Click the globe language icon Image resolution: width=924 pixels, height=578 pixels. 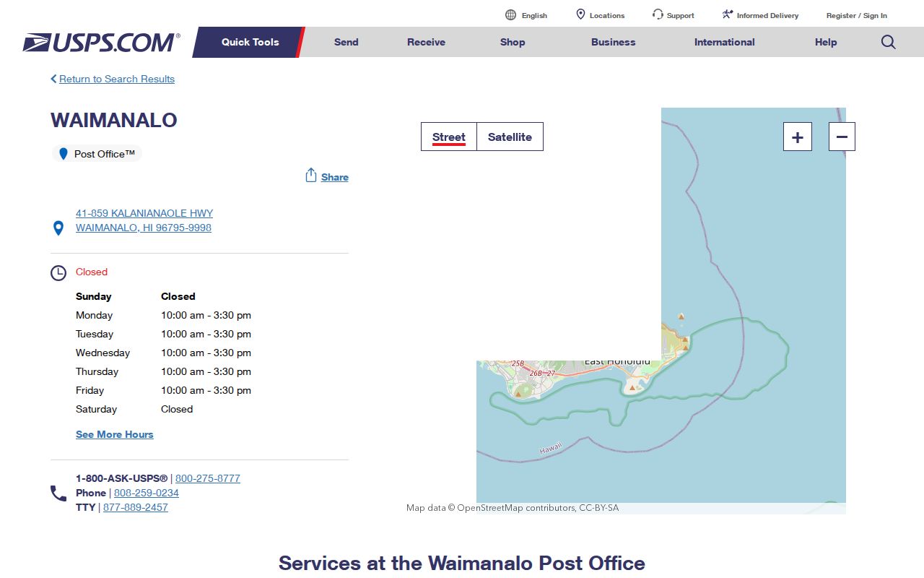pyautogui.click(x=511, y=15)
